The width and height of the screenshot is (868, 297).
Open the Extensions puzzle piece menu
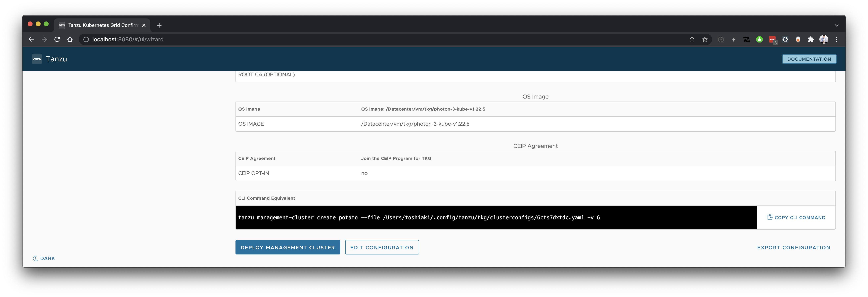(811, 39)
